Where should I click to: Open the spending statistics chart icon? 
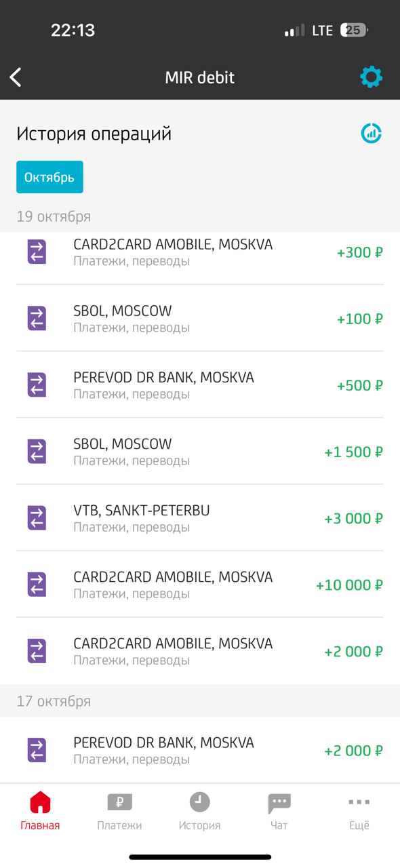tap(371, 134)
